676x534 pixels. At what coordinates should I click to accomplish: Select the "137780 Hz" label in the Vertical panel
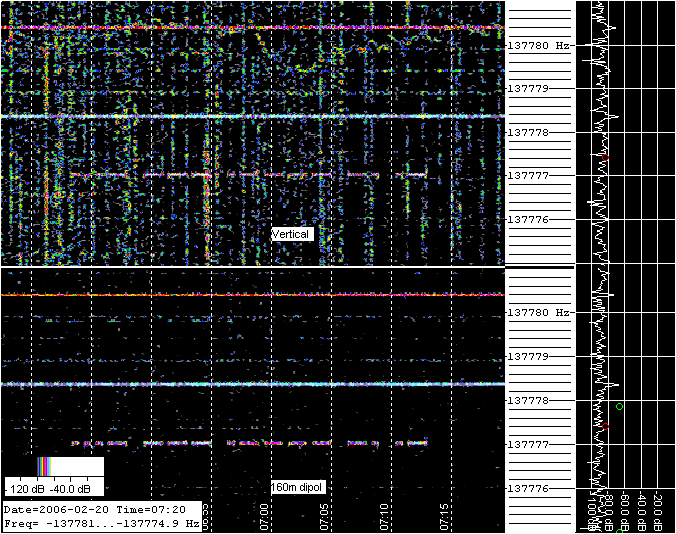pos(539,46)
